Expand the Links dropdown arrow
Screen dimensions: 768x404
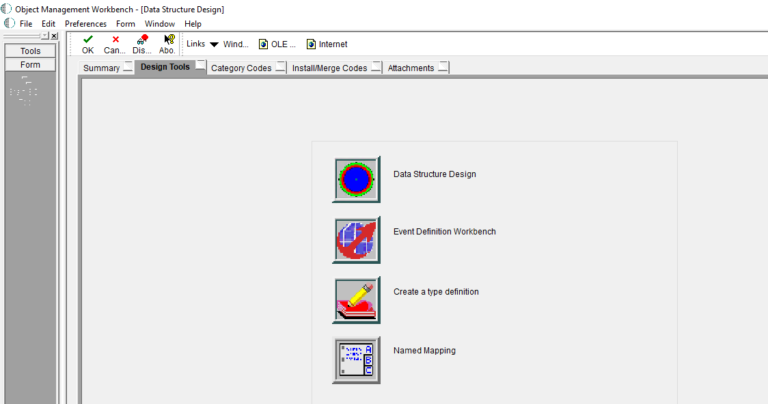(x=214, y=45)
